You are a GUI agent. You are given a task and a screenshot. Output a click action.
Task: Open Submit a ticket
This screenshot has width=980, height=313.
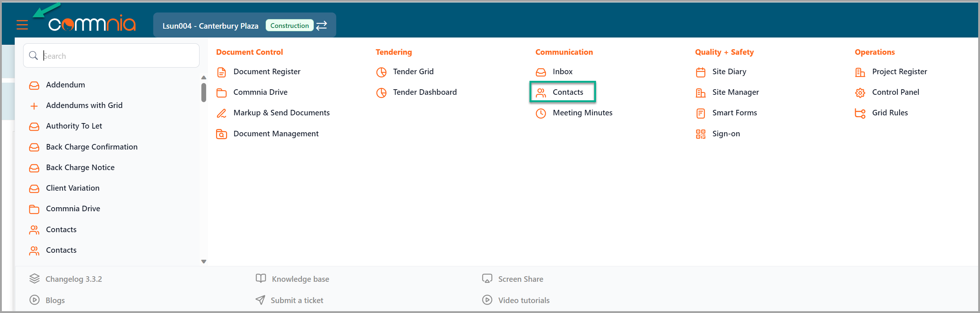[x=297, y=300]
